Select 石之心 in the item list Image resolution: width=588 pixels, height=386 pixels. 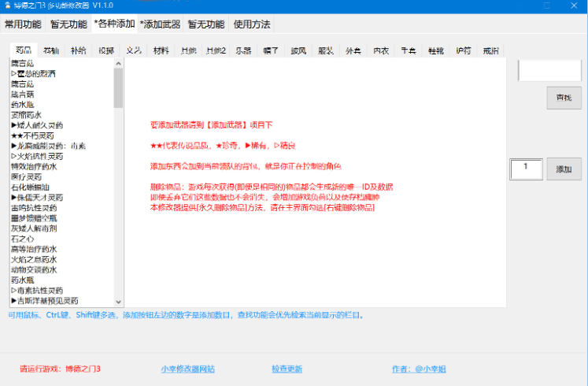point(62,239)
